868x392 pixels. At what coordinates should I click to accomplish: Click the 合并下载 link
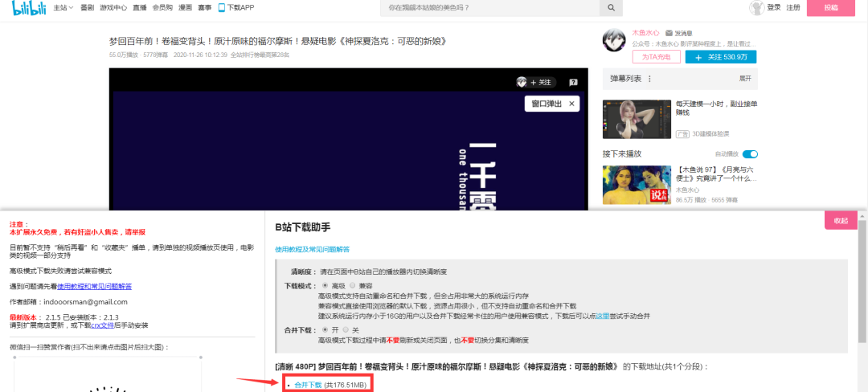pyautogui.click(x=308, y=385)
